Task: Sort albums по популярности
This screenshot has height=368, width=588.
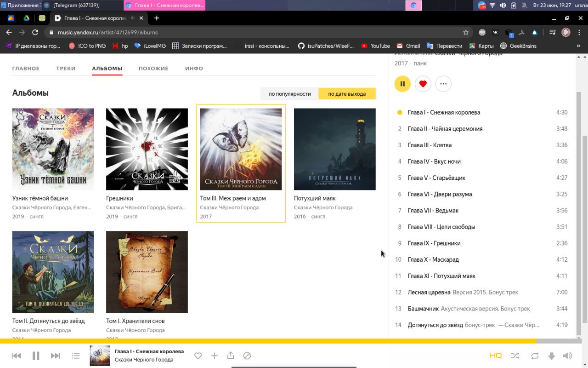Action: point(290,94)
